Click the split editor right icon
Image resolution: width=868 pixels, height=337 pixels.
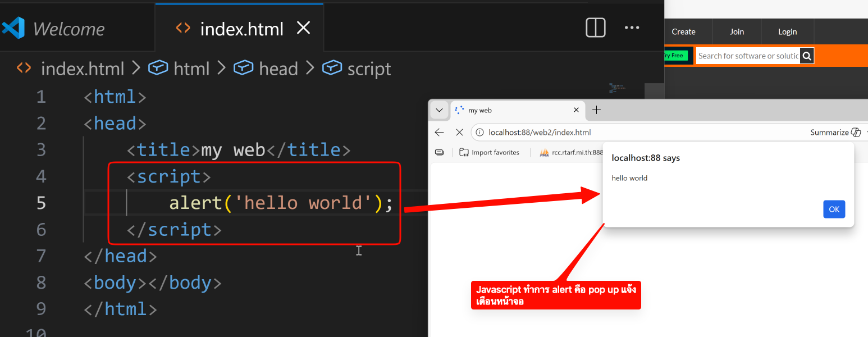coord(595,28)
